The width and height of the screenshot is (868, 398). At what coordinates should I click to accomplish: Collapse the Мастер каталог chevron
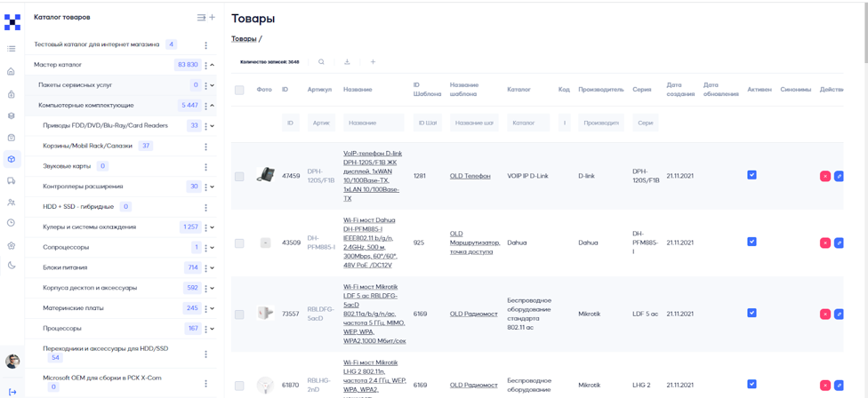213,65
